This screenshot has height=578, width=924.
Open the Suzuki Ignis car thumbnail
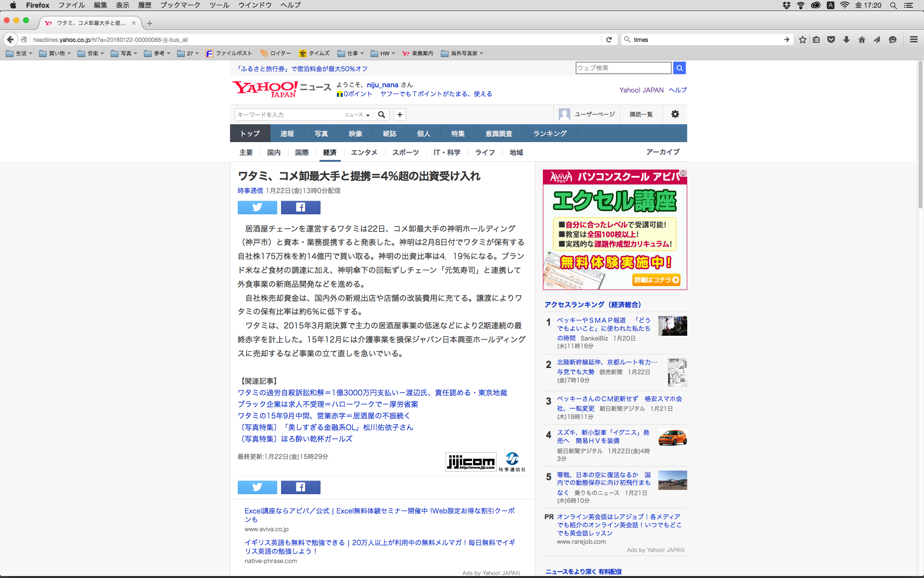[x=672, y=437]
